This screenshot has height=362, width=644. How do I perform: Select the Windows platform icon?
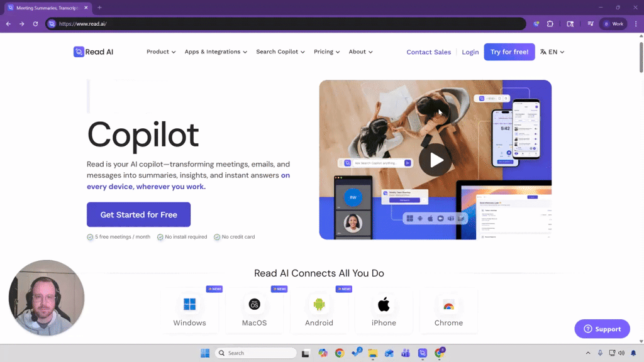point(189,305)
